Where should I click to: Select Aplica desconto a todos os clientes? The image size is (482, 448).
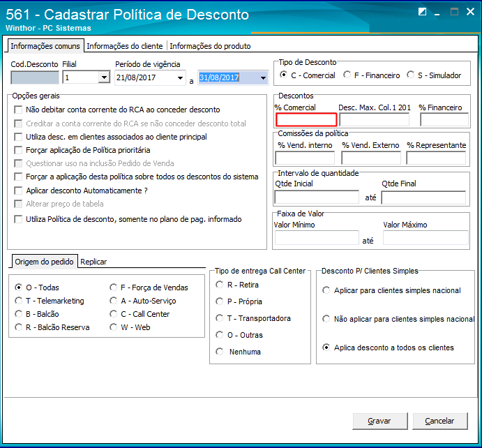tap(326, 348)
